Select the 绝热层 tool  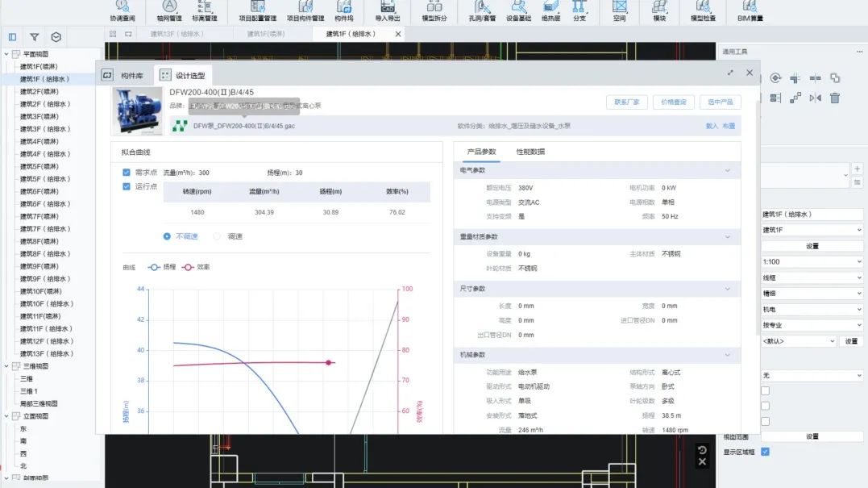point(550,11)
